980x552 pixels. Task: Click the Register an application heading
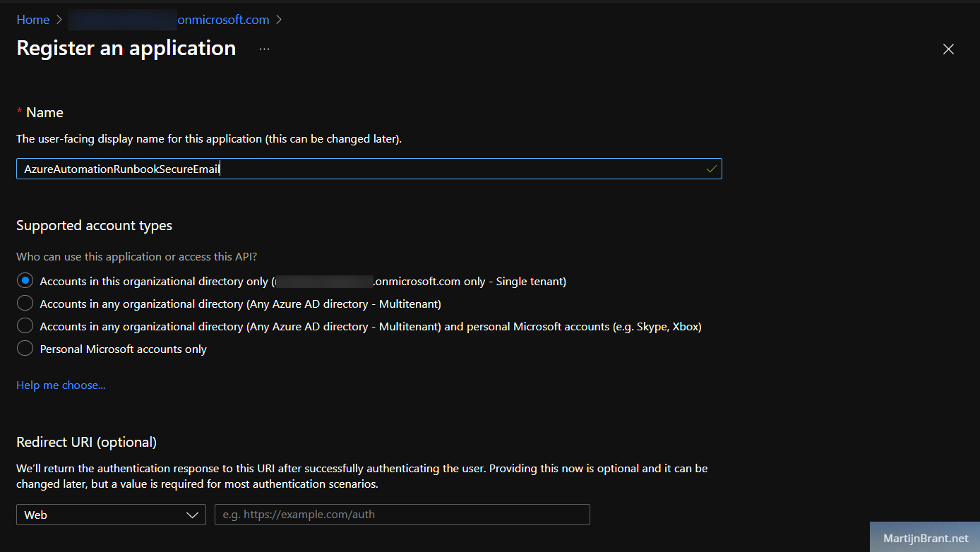pos(126,48)
